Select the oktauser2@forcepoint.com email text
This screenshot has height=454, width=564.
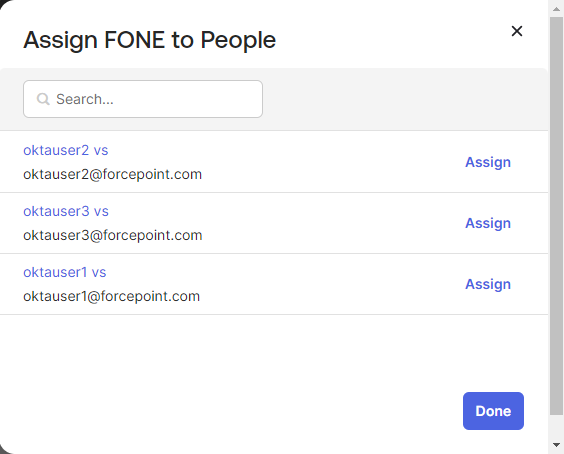coord(113,174)
